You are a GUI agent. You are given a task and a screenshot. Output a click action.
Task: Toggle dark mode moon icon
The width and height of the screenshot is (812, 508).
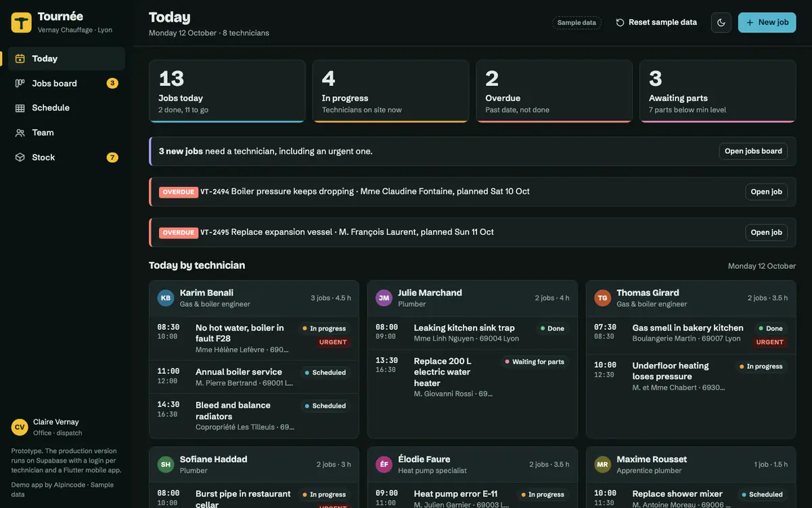(721, 22)
